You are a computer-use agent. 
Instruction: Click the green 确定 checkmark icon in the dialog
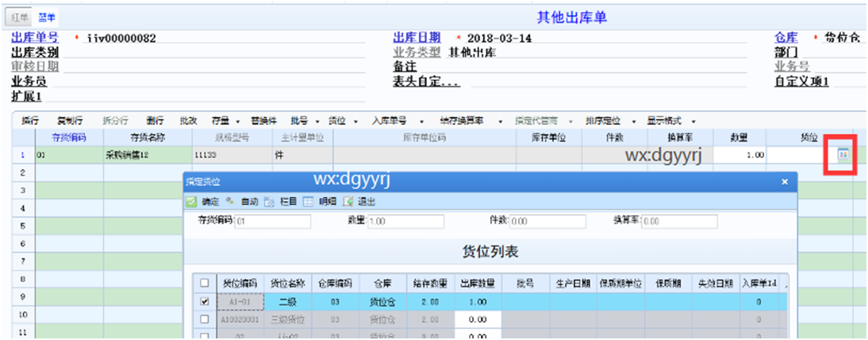(191, 202)
